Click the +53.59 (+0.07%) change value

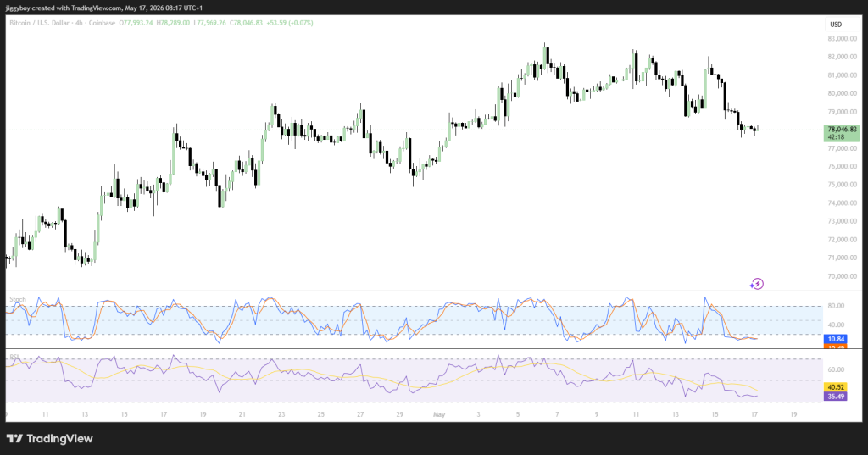[290, 23]
